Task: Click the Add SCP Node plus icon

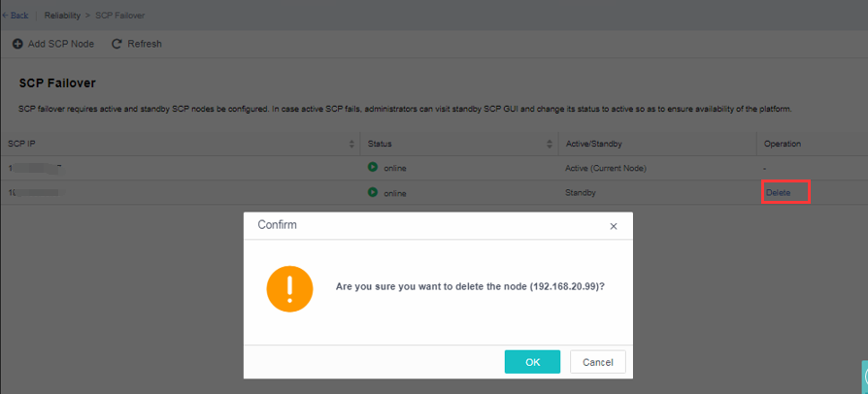Action: tap(17, 44)
